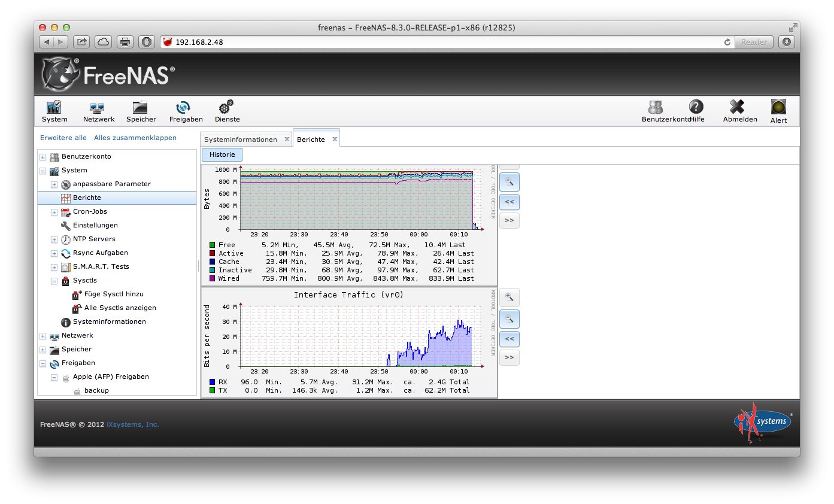
Task: Expand the NTP Servers tree node
Action: (54, 239)
